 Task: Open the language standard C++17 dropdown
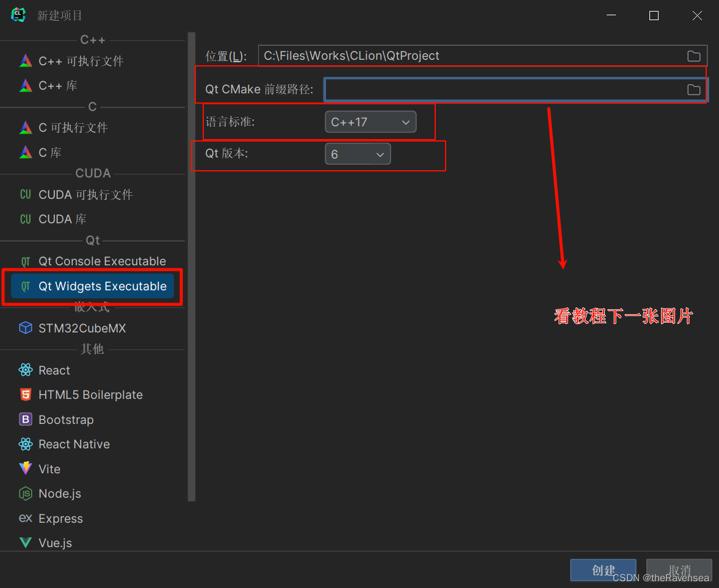[370, 122]
